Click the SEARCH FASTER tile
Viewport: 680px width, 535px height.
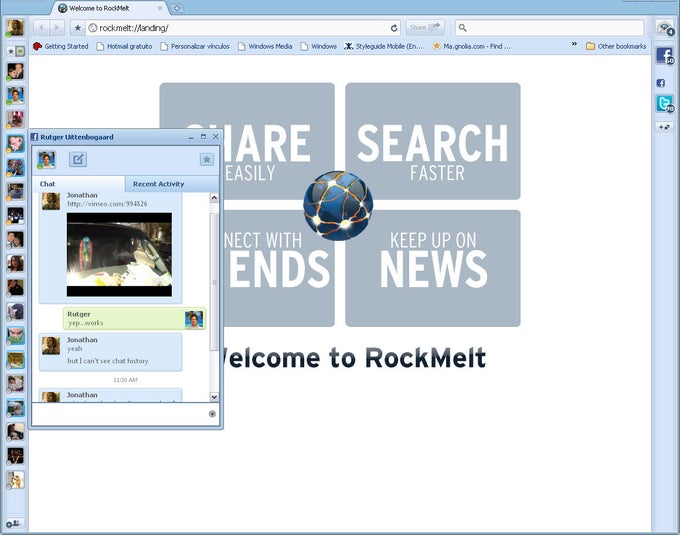click(433, 141)
